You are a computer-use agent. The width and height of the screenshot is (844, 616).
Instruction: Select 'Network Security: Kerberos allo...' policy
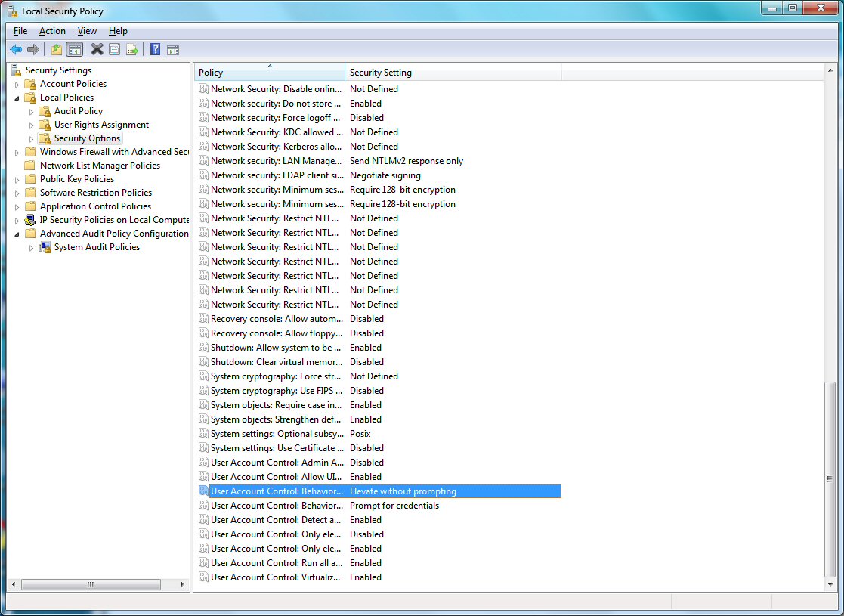coord(379,147)
